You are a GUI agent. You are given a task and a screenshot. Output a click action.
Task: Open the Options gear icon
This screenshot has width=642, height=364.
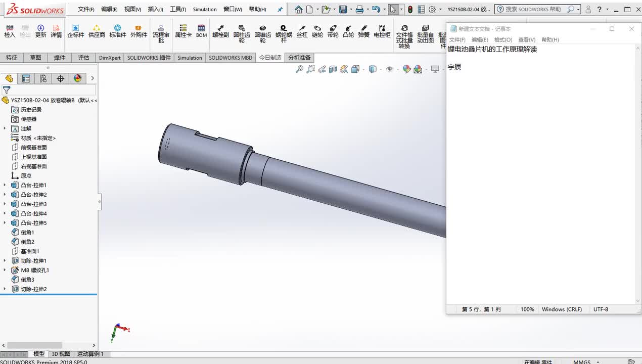432,9
